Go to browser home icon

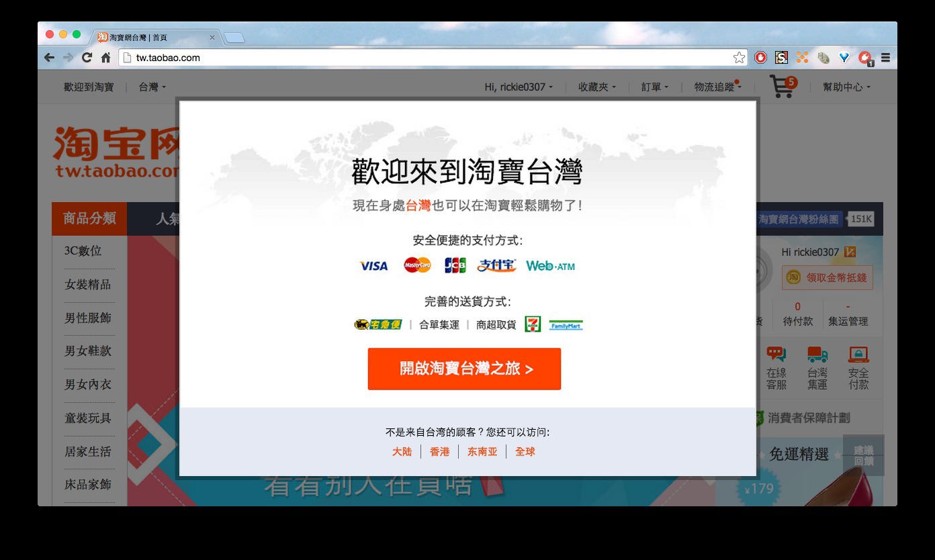click(x=105, y=58)
